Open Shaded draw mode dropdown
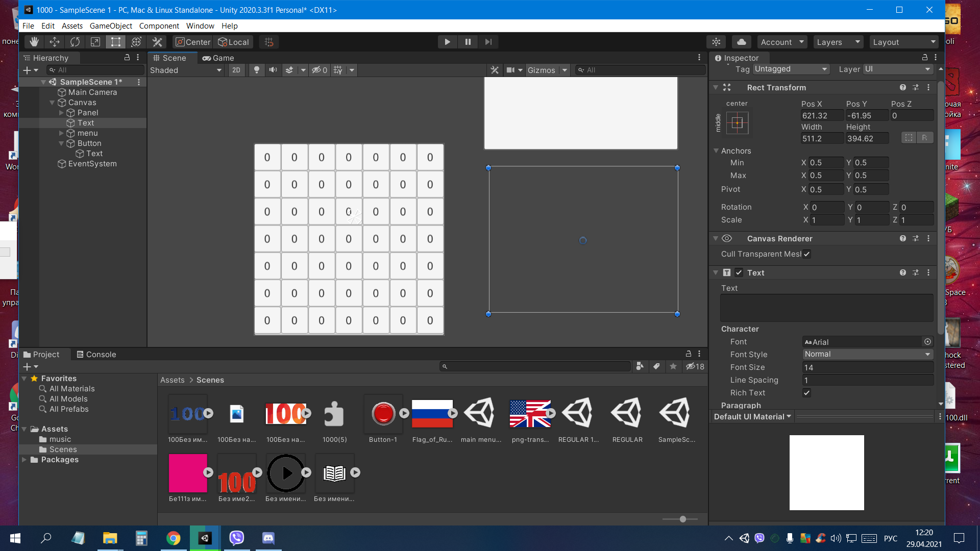The height and width of the screenshot is (551, 980). point(186,70)
